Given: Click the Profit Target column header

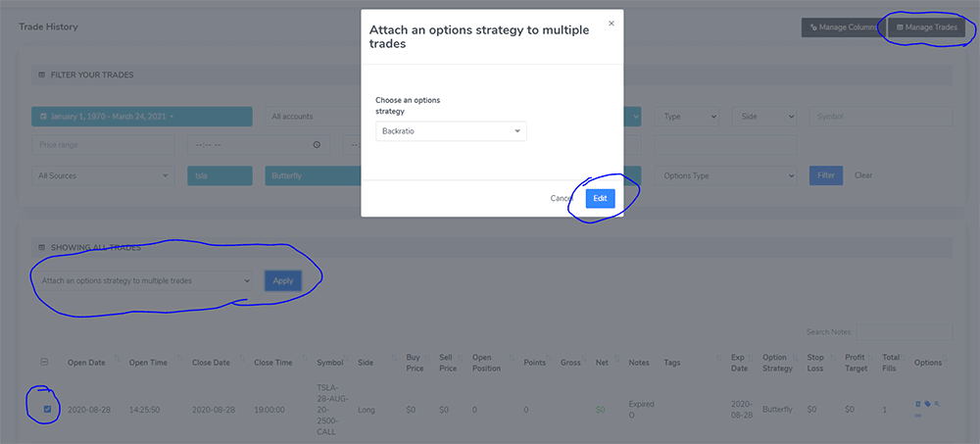Looking at the screenshot, I should click(x=855, y=363).
